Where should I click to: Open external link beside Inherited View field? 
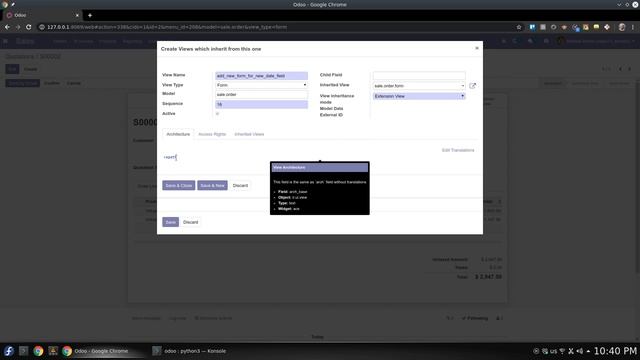[472, 86]
